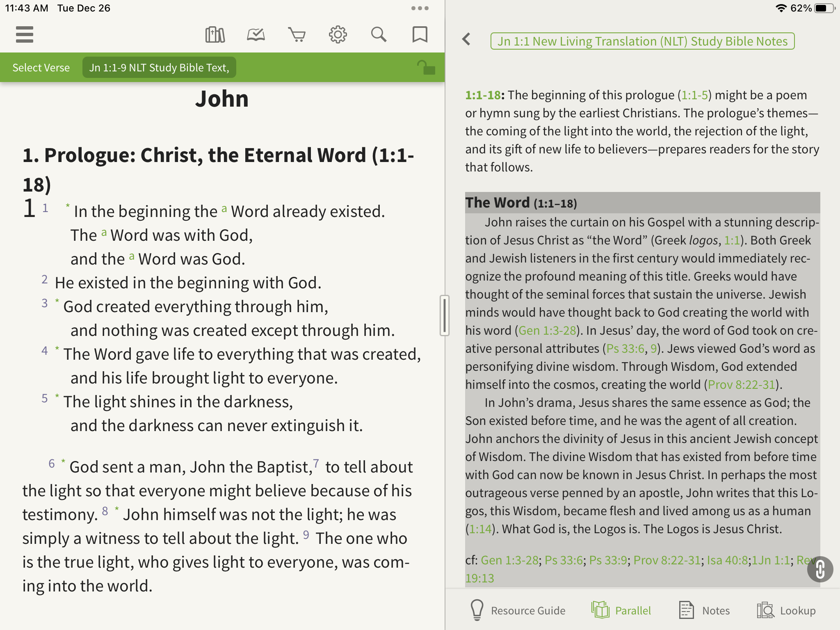Viewport: 840px width, 630px height.
Task: Toggle the panel sync lock icon
Action: pos(426,68)
